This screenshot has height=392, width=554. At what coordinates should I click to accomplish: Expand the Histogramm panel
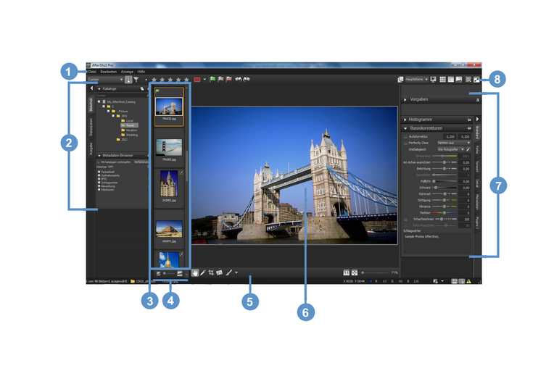(x=405, y=118)
